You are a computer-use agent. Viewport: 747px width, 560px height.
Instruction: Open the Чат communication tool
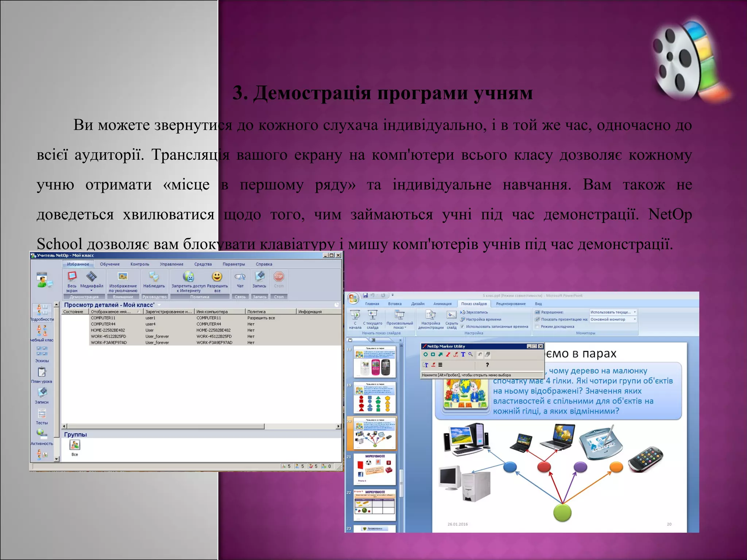(240, 277)
